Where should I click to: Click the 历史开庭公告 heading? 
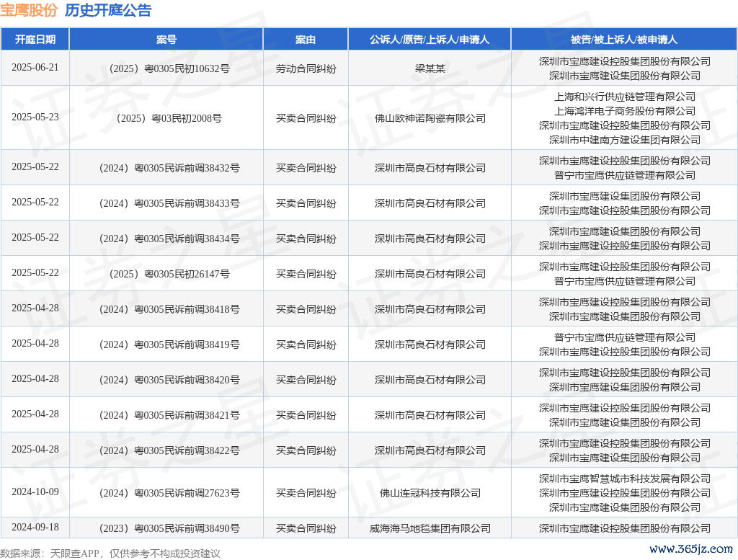[x=108, y=11]
